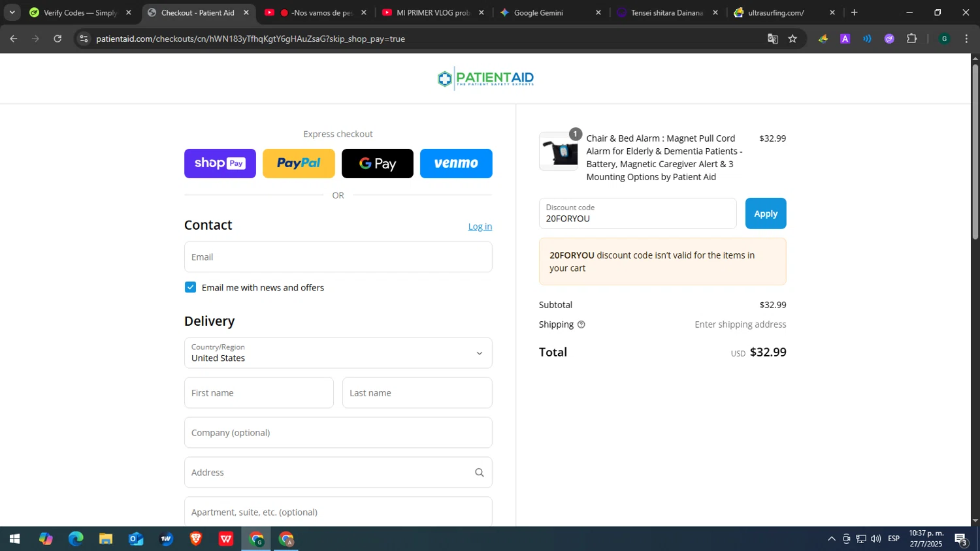
Task: Open the ESP keyboard language indicator
Action: coord(894,539)
